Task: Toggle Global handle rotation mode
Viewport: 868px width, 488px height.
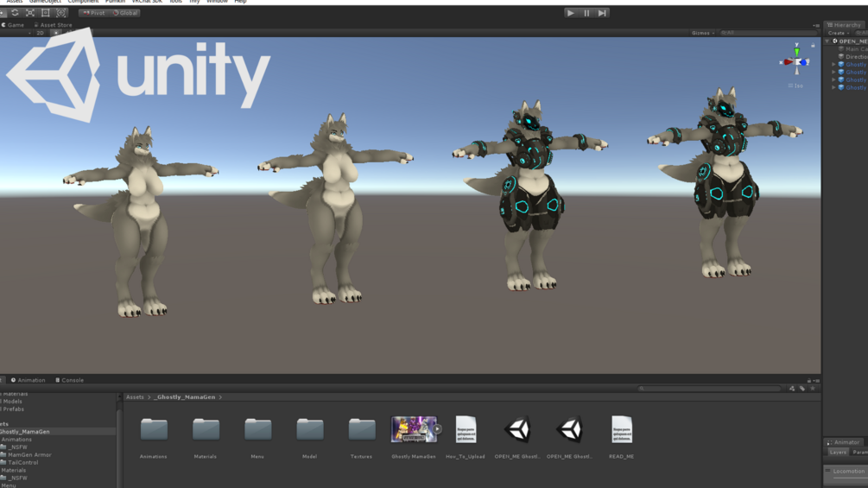Action: 125,13
